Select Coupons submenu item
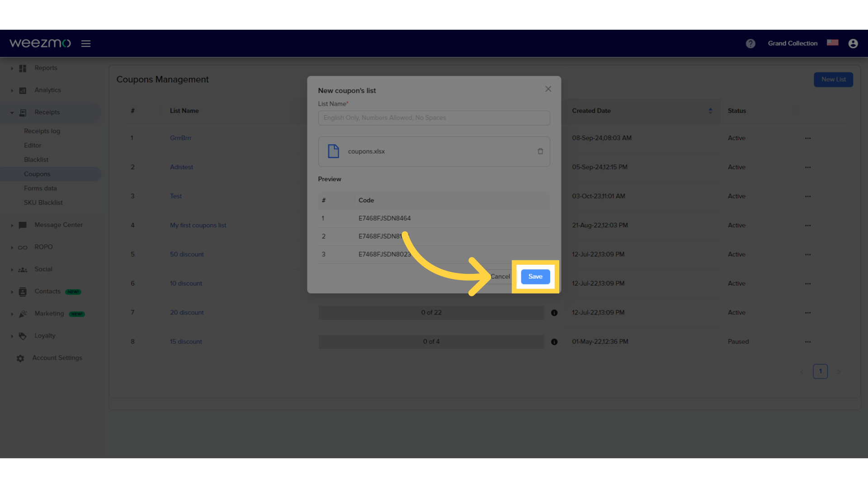The height and width of the screenshot is (488, 868). click(x=37, y=174)
